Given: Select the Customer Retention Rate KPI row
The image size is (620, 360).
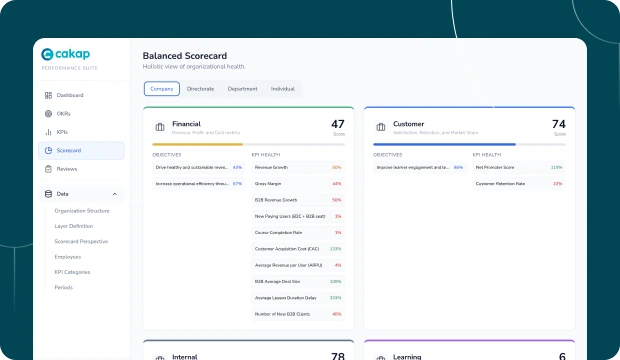Looking at the screenshot, I should pos(519,184).
